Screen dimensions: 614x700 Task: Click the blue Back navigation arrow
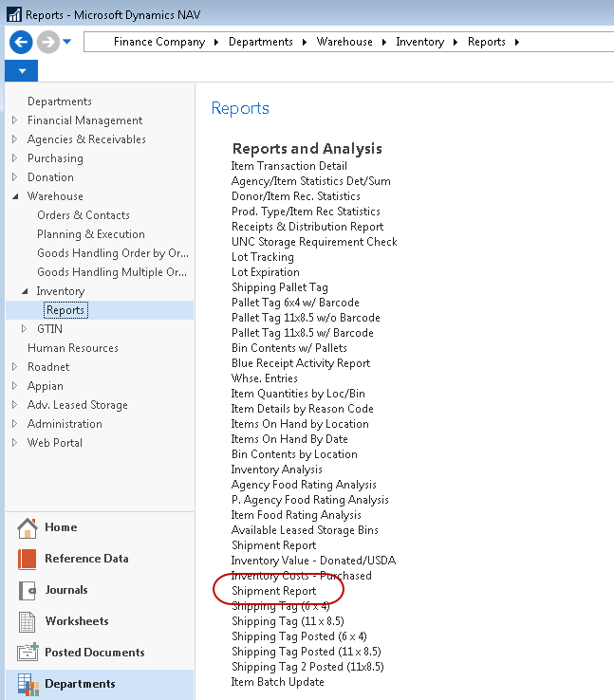coord(22,43)
